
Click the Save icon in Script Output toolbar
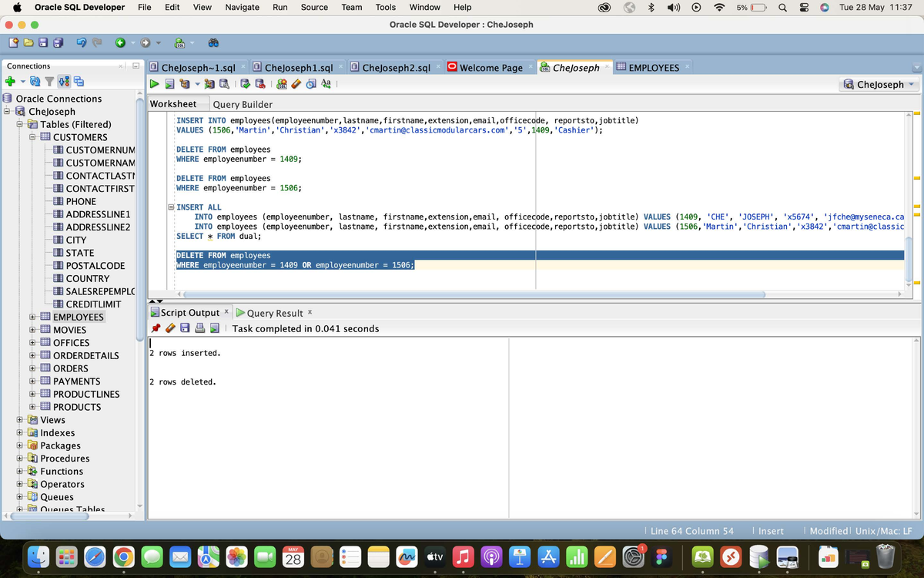click(186, 328)
